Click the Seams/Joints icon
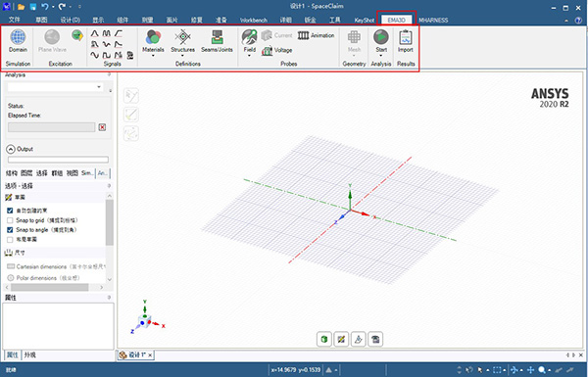 217,37
